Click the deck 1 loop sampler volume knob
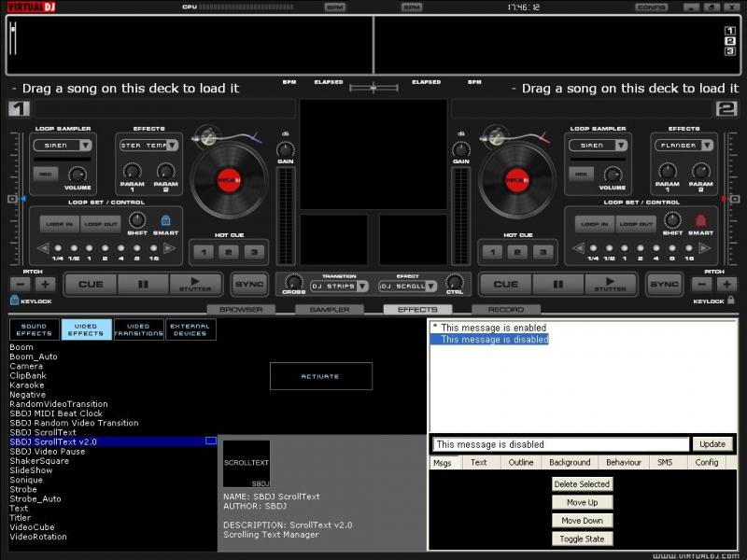747x560 pixels. click(78, 175)
